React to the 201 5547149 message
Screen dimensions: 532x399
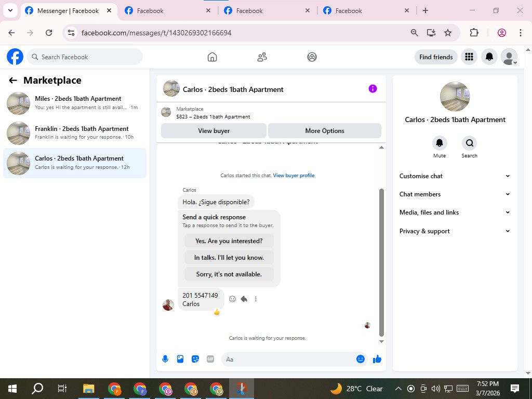[232, 299]
